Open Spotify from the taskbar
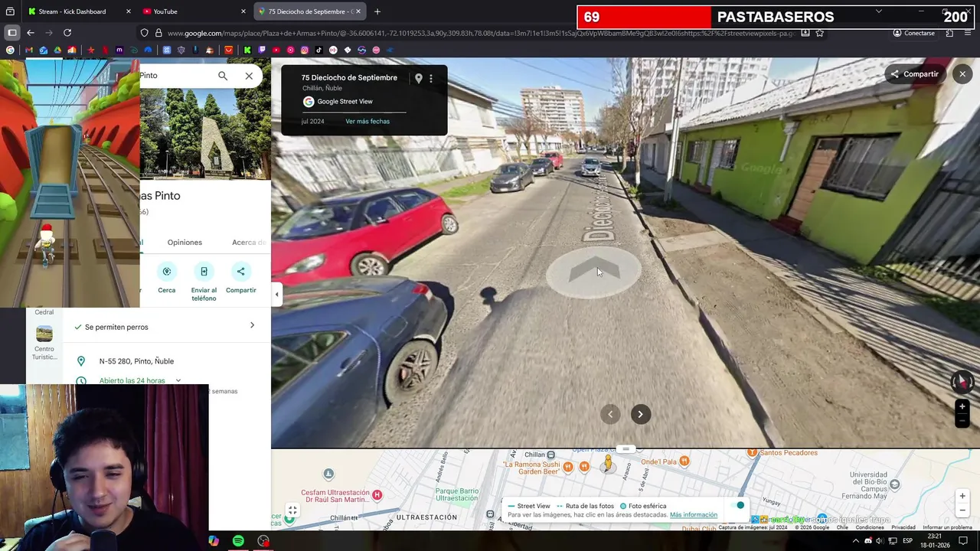 (238, 541)
